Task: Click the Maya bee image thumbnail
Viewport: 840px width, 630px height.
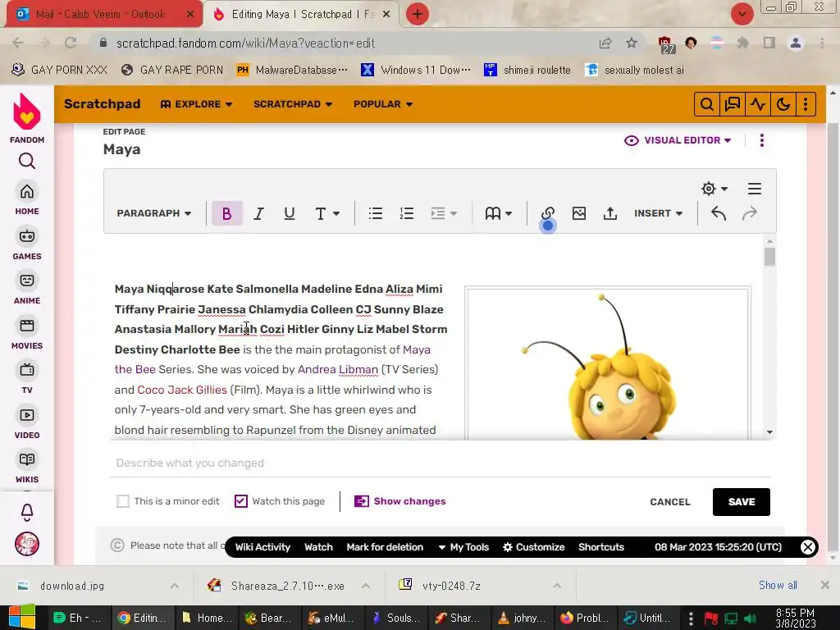Action: tap(608, 364)
